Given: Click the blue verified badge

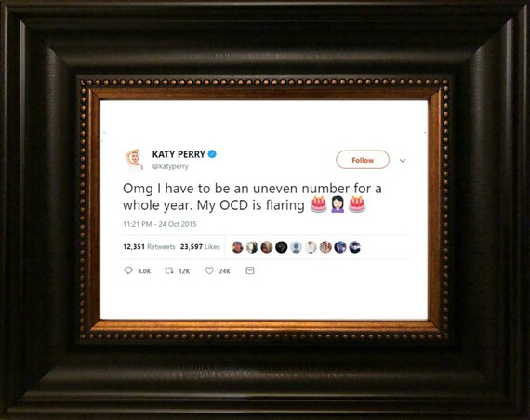Looking at the screenshot, I should tap(212, 154).
